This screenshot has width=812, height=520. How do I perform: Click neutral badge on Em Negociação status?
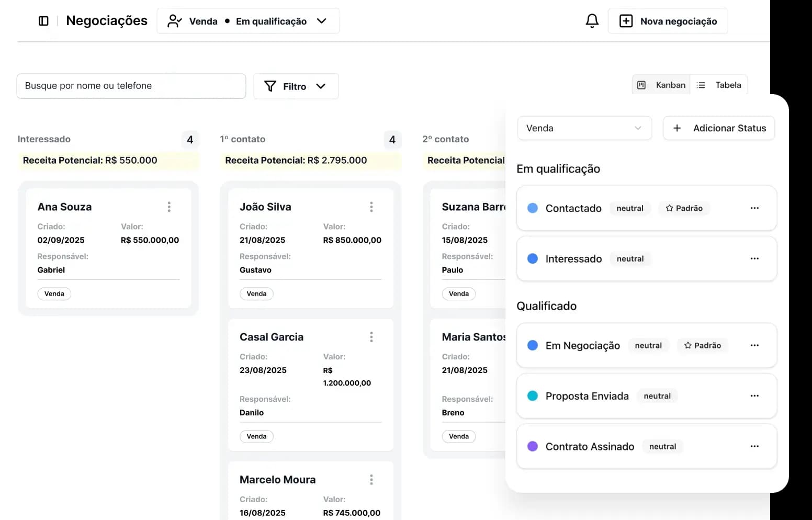648,345
